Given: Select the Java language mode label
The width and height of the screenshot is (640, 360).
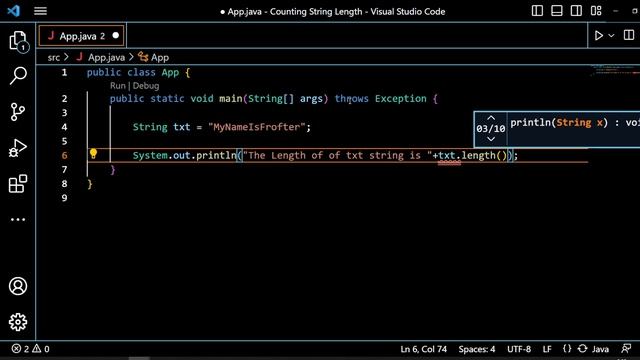Looking at the screenshot, I should 600,349.
